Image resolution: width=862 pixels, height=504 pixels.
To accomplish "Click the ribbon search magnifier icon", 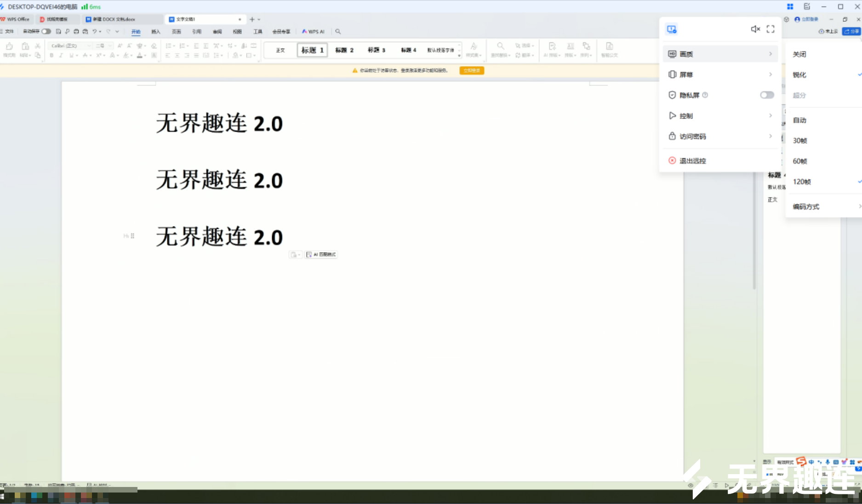I will [x=338, y=32].
